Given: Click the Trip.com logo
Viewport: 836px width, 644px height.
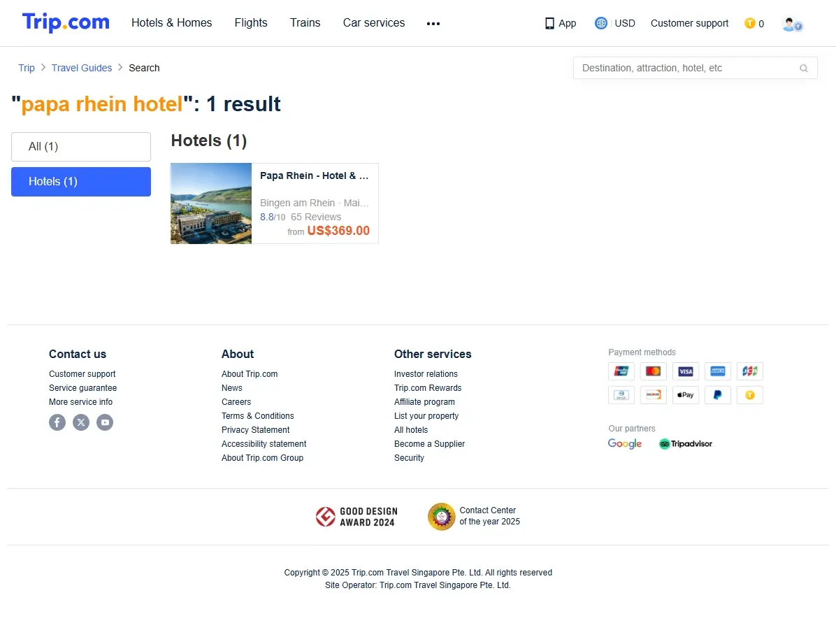Looking at the screenshot, I should (66, 22).
